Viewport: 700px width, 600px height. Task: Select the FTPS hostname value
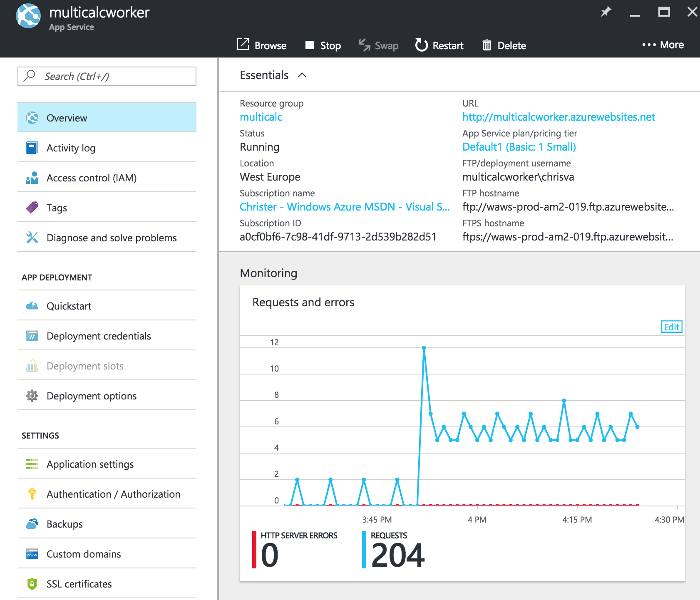pos(568,237)
